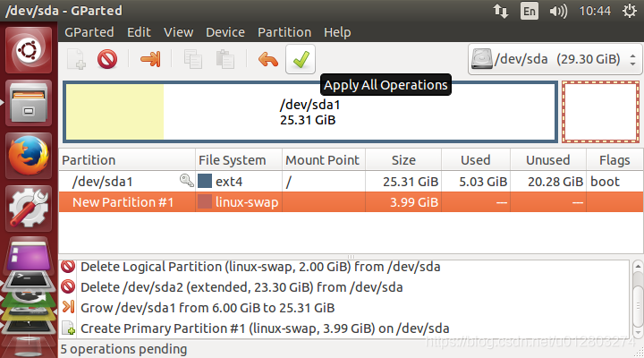
Task: Click the network indicator in top panel
Action: click(x=501, y=11)
